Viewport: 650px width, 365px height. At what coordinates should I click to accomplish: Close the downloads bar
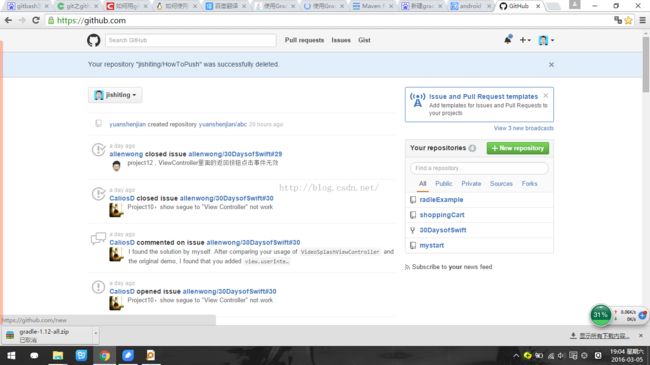[641, 335]
